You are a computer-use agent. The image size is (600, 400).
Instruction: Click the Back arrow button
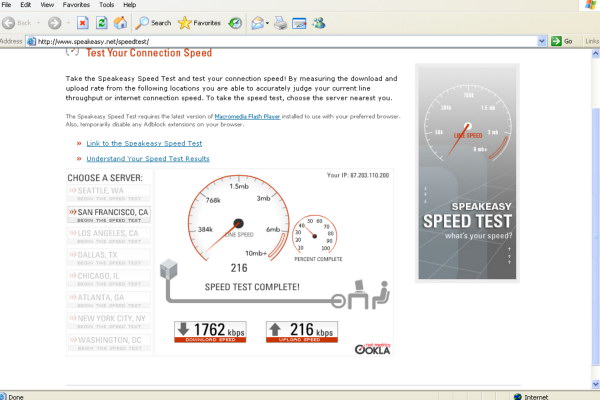click(17, 23)
